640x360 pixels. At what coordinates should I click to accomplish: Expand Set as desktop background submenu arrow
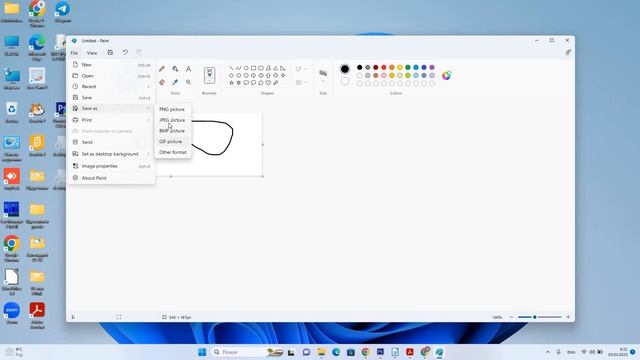[148, 154]
